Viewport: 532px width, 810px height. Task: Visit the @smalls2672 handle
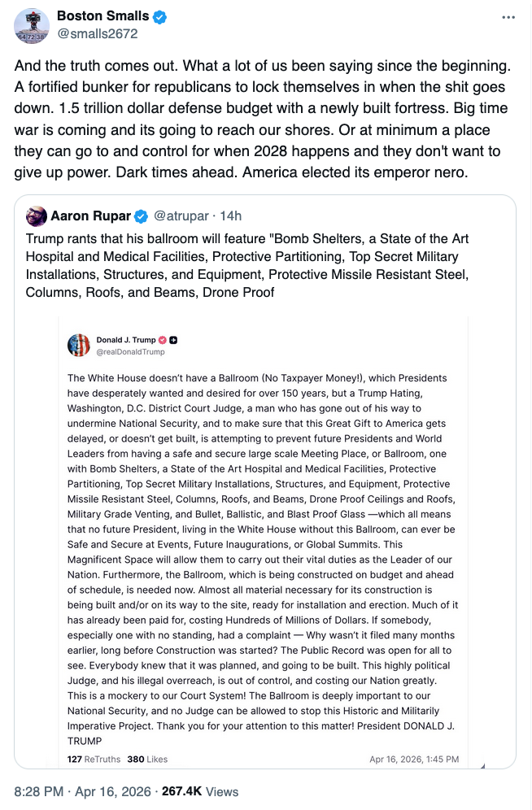point(97,33)
